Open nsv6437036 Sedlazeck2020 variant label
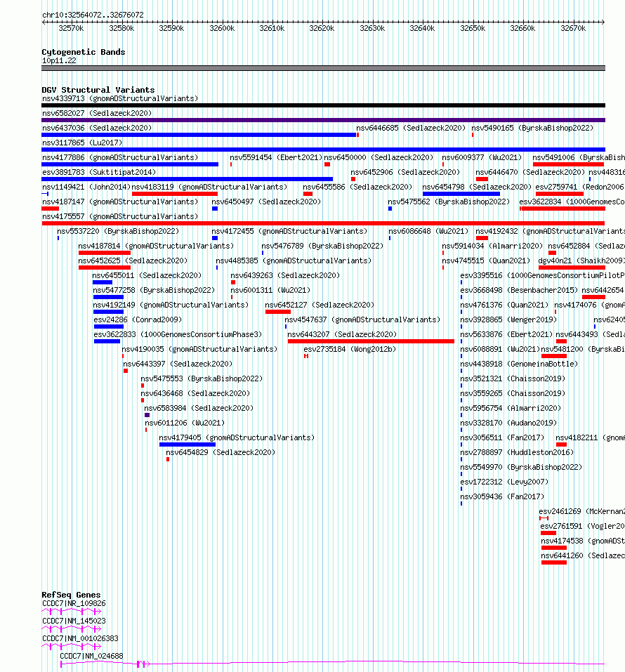This screenshot has width=625, height=672. [x=97, y=128]
